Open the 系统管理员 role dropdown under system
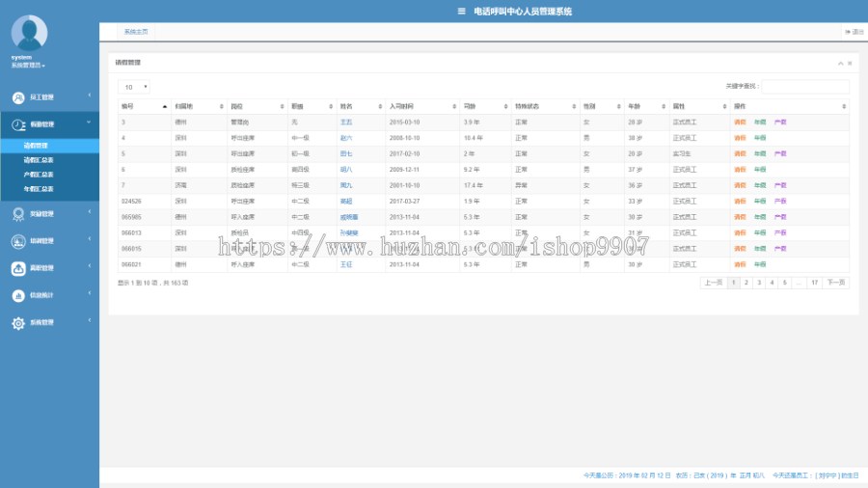868x488 pixels. pyautogui.click(x=28, y=66)
